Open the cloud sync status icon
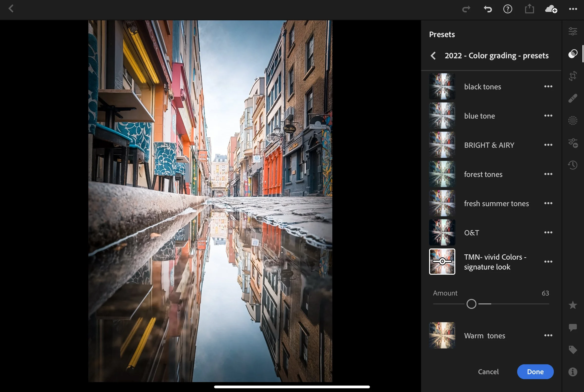This screenshot has height=392, width=584. (x=551, y=9)
